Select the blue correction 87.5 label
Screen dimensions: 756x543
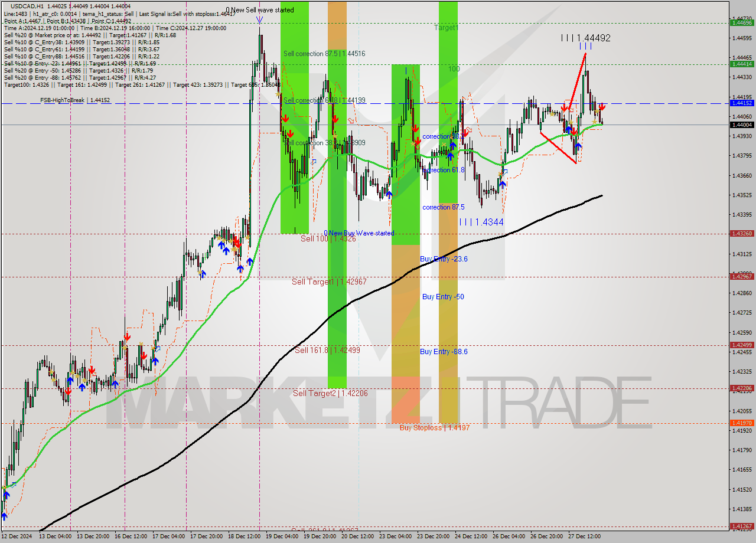point(444,207)
